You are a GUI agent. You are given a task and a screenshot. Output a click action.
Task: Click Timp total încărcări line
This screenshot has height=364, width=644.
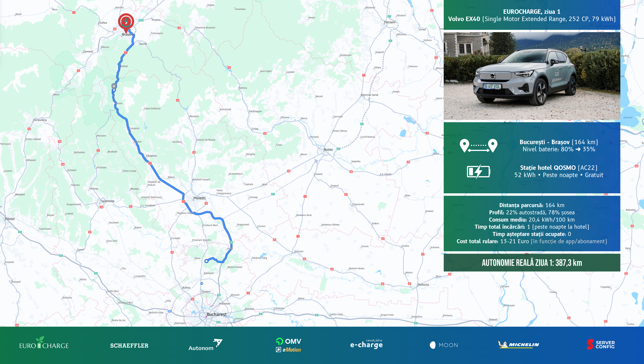click(x=532, y=227)
